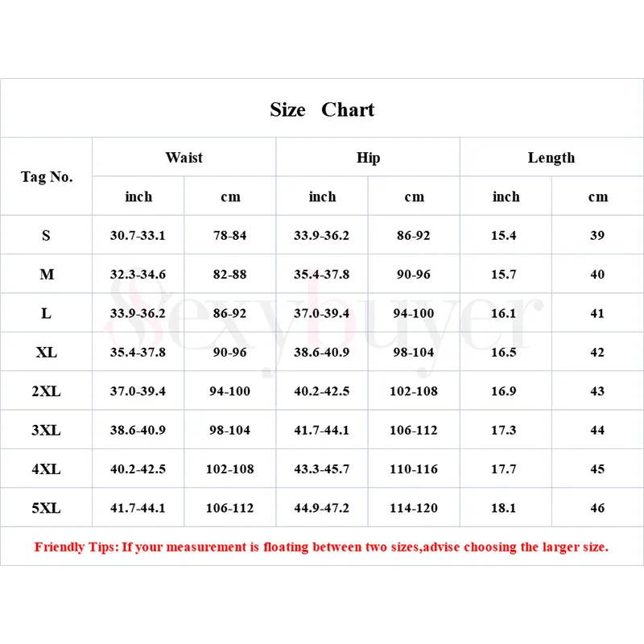Click the 5XL size row label

[x=46, y=508]
